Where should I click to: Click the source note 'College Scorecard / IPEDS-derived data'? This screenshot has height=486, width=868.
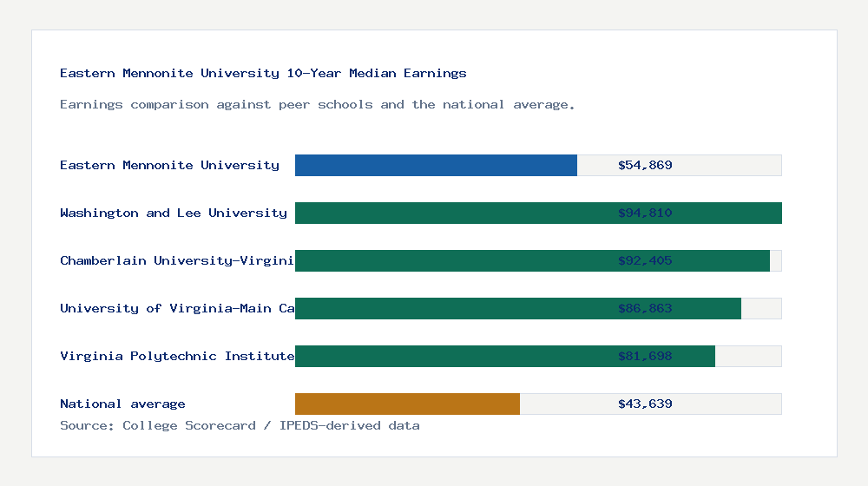(271, 425)
